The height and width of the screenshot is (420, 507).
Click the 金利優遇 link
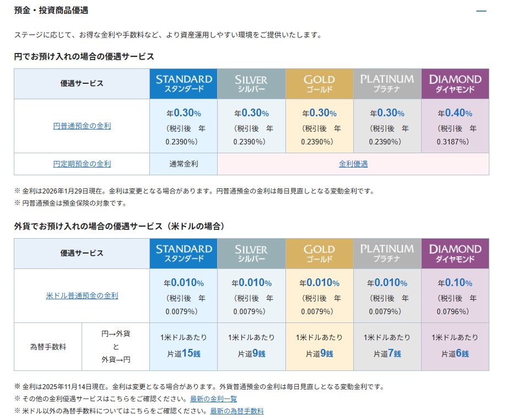353,164
